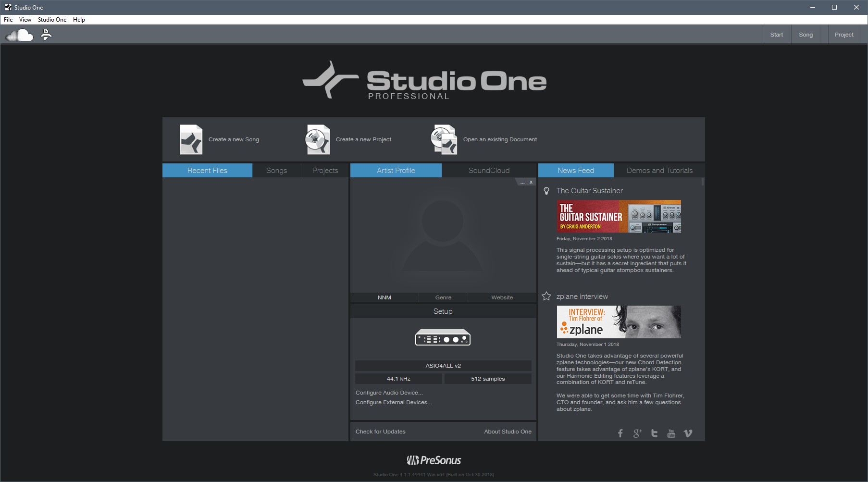Open the 512 samples block size selector
Viewport: 868px width, 482px height.
[x=488, y=379]
